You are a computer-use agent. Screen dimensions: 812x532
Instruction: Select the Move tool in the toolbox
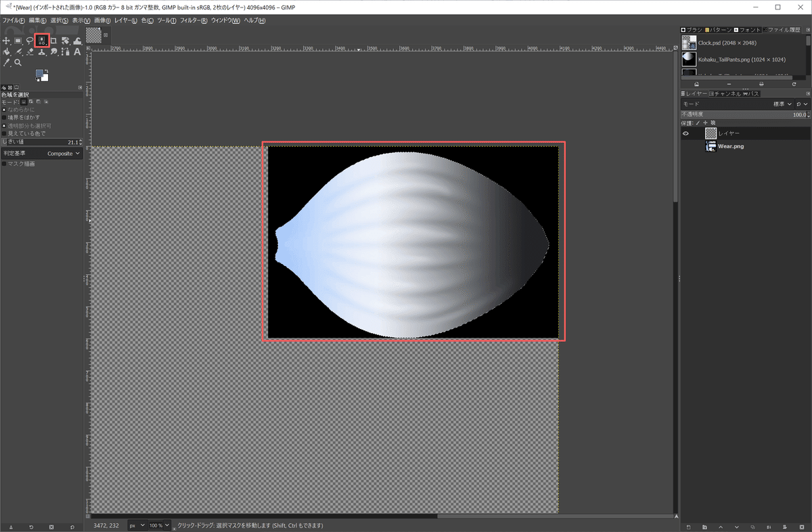(x=6, y=41)
